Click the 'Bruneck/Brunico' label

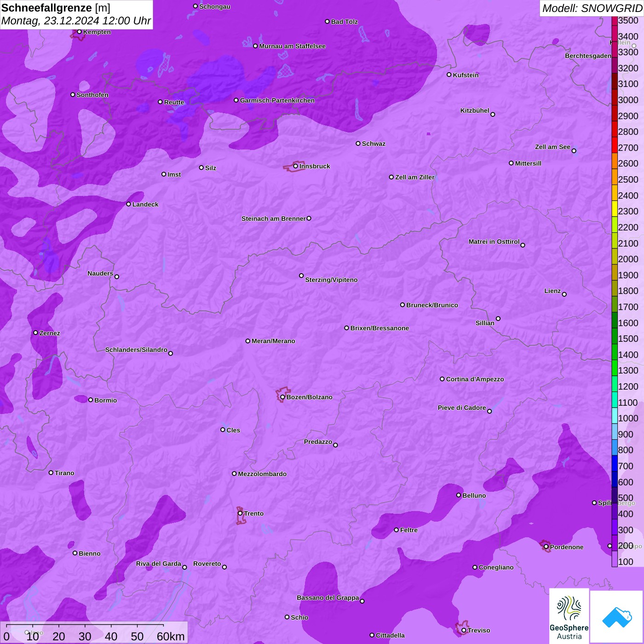coord(432,305)
